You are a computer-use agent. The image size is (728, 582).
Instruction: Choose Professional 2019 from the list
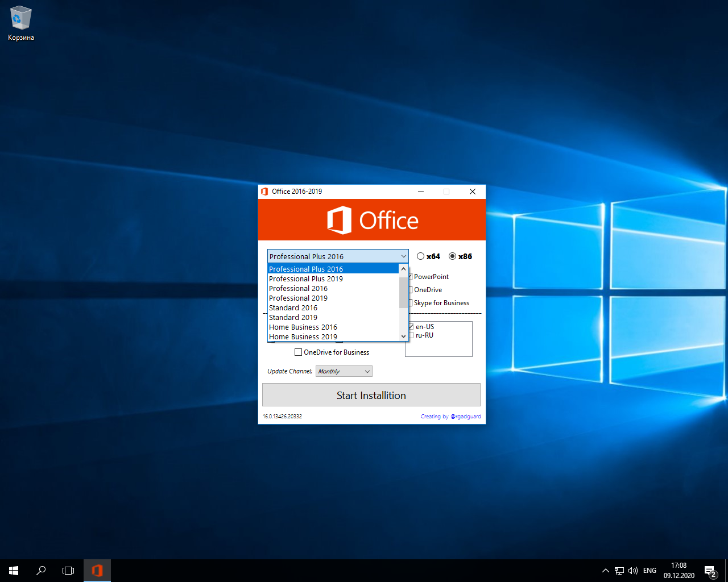[x=333, y=298]
